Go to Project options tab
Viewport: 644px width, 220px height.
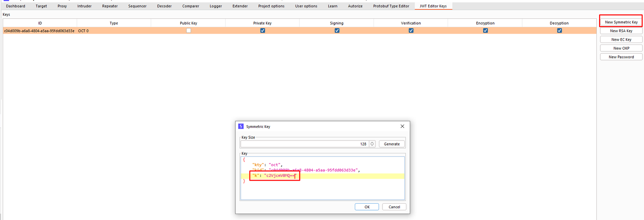click(271, 6)
